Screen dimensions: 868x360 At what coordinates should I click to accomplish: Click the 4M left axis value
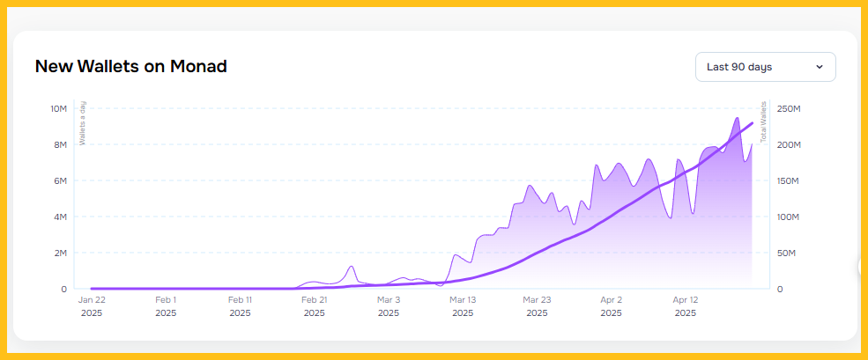[x=60, y=217]
